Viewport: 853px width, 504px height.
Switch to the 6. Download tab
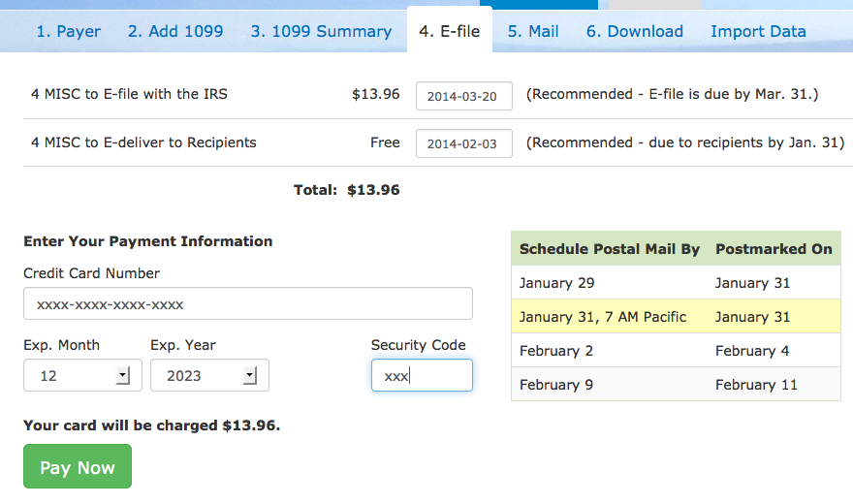tap(634, 31)
